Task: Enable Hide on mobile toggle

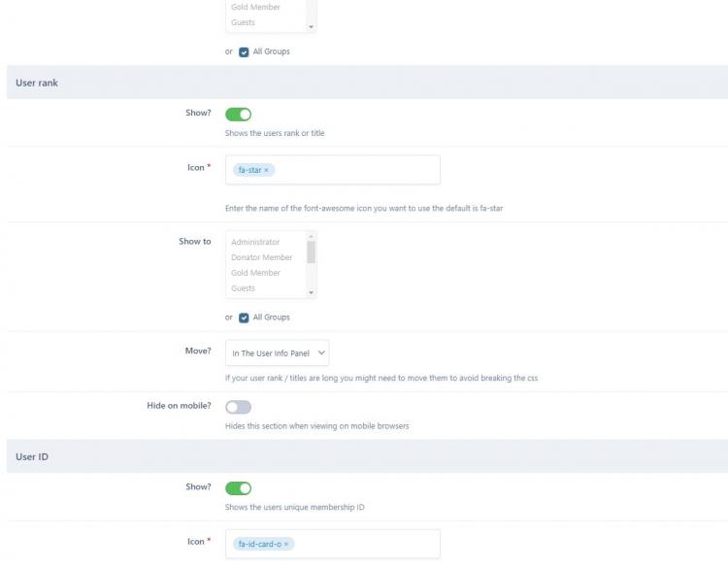Action: pyautogui.click(x=238, y=407)
